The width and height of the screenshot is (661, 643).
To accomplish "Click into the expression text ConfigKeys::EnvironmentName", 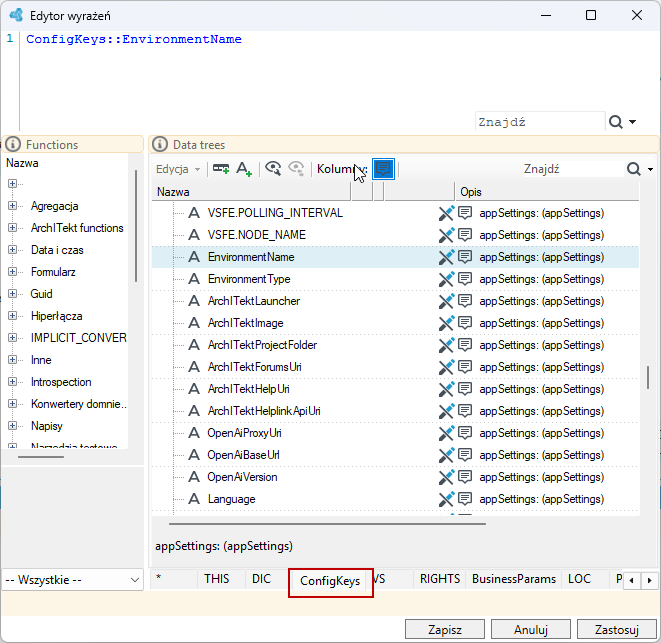I will pos(134,39).
